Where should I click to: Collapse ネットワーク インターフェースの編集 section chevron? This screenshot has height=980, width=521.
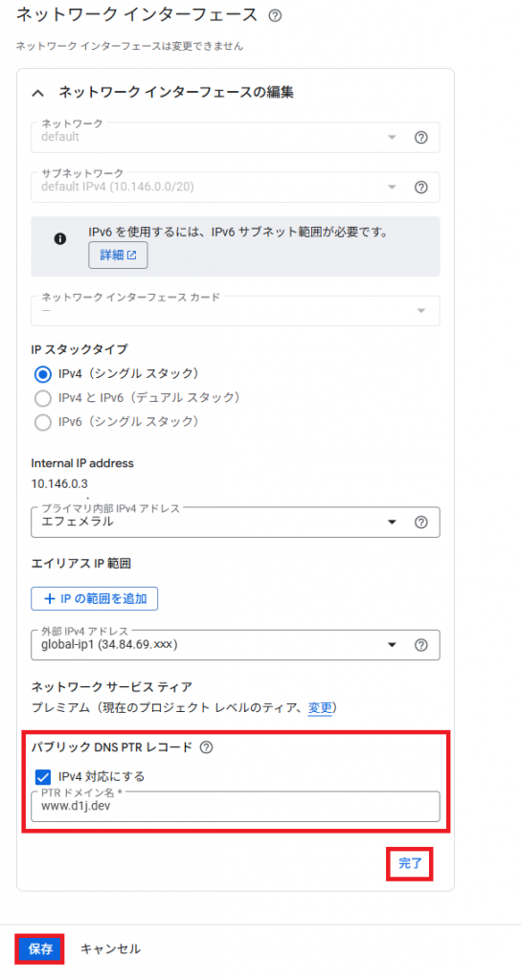click(x=38, y=93)
